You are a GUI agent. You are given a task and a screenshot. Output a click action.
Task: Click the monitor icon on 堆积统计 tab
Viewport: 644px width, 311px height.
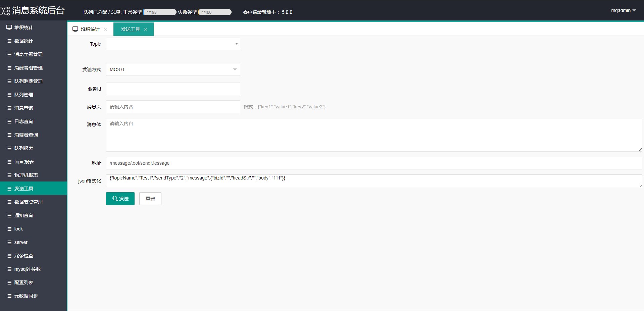pyautogui.click(x=75, y=29)
